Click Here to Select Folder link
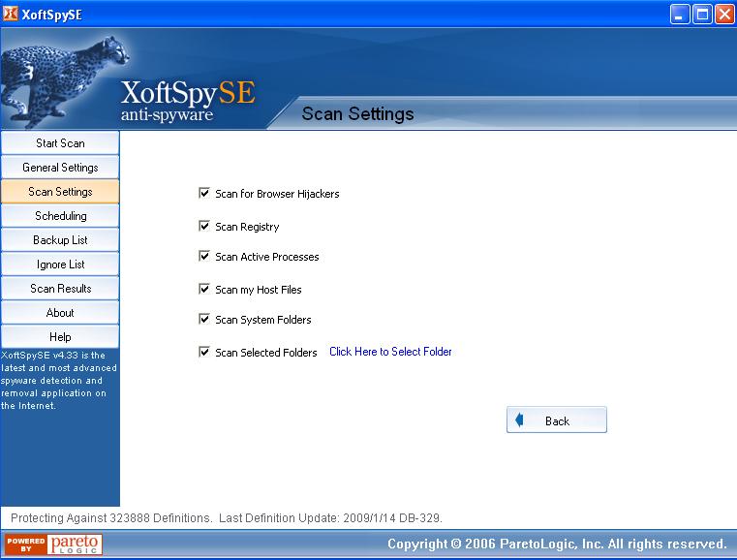The width and height of the screenshot is (737, 560). tap(390, 352)
